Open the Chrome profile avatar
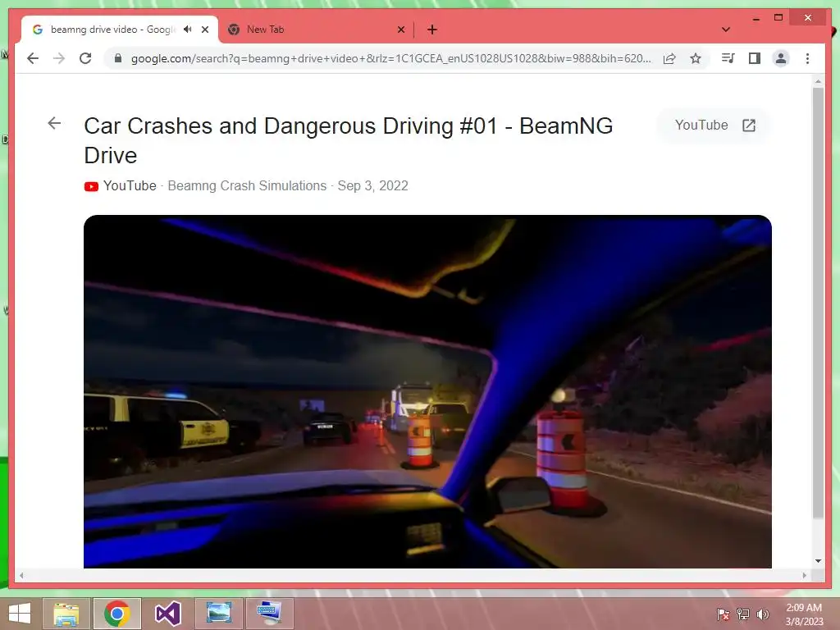The height and width of the screenshot is (630, 840). tap(781, 58)
